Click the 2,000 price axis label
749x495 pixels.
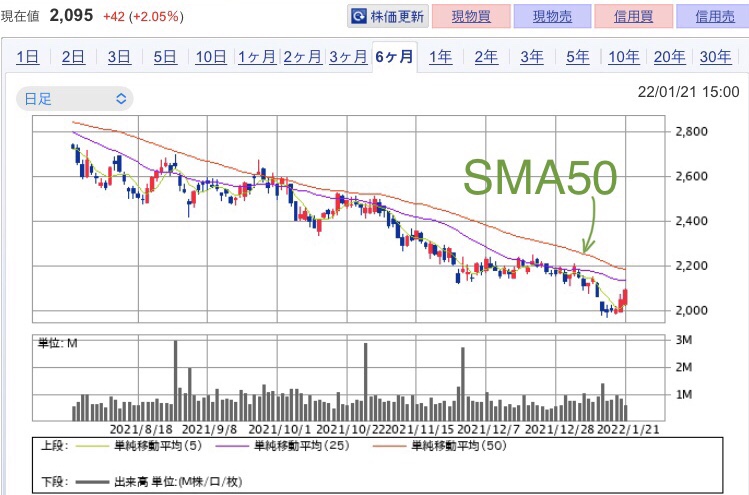(691, 311)
